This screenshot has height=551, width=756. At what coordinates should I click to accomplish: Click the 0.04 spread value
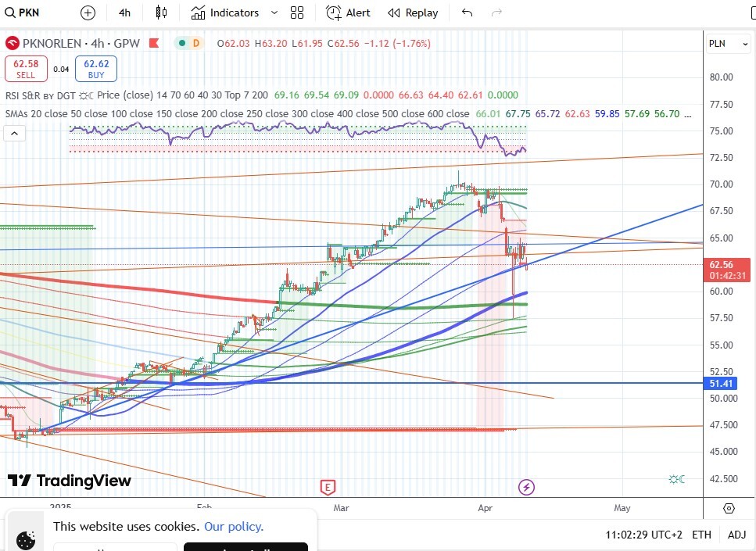point(61,69)
